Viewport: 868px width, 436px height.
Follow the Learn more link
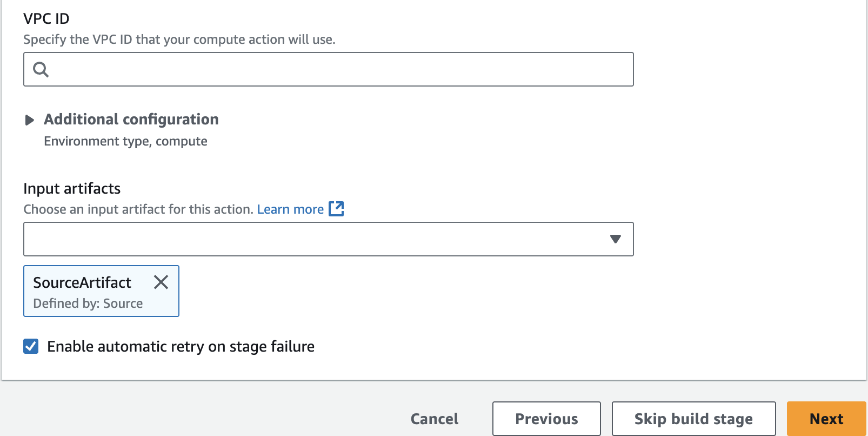click(290, 209)
